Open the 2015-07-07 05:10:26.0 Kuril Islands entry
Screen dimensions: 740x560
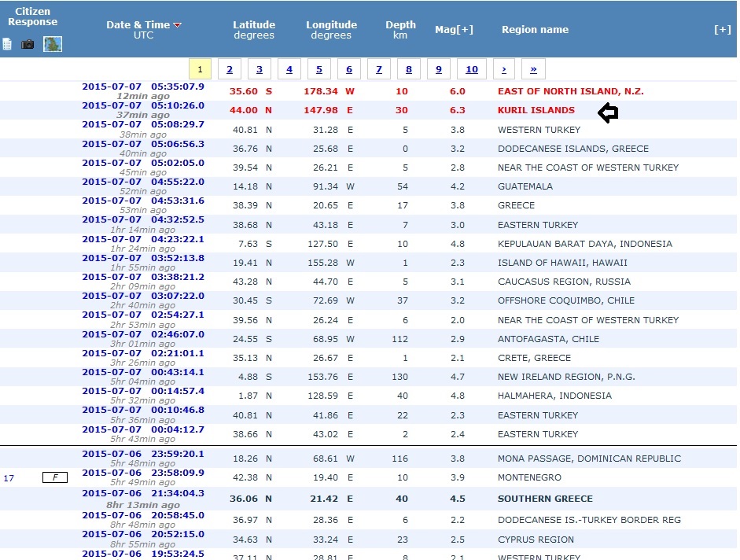pos(143,105)
